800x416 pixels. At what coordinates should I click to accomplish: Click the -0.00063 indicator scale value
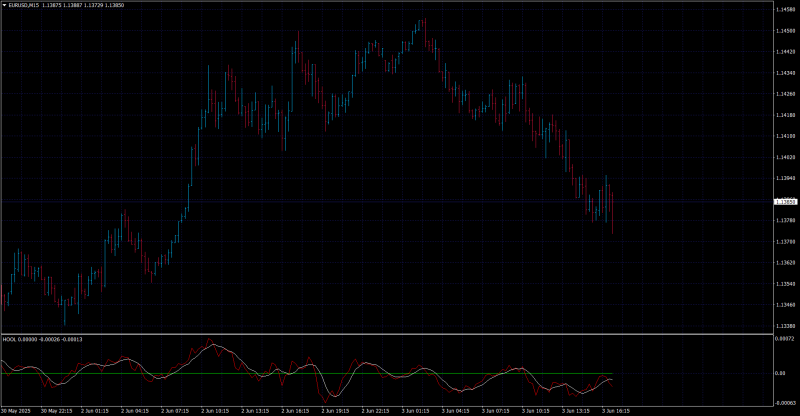[785, 403]
